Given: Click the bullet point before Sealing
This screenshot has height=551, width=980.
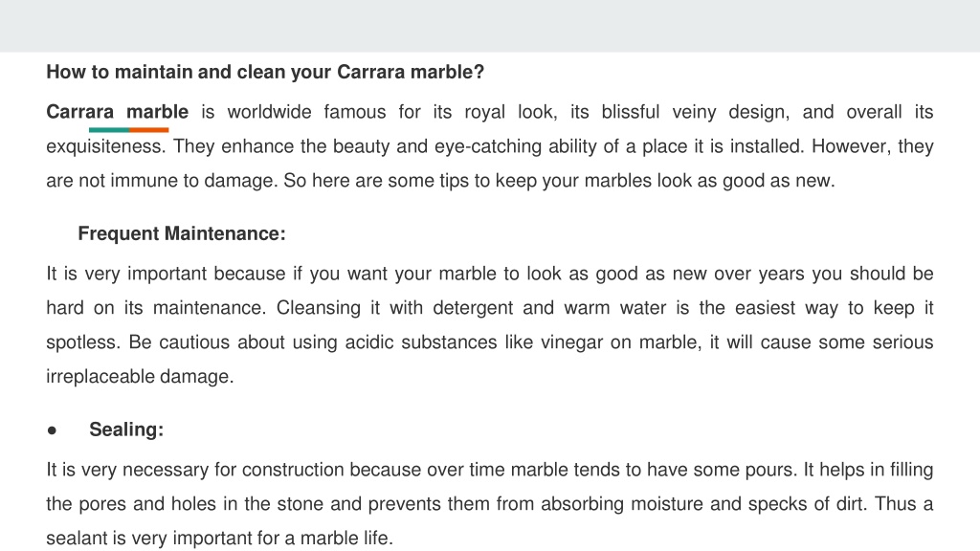Looking at the screenshot, I should click(x=52, y=430).
